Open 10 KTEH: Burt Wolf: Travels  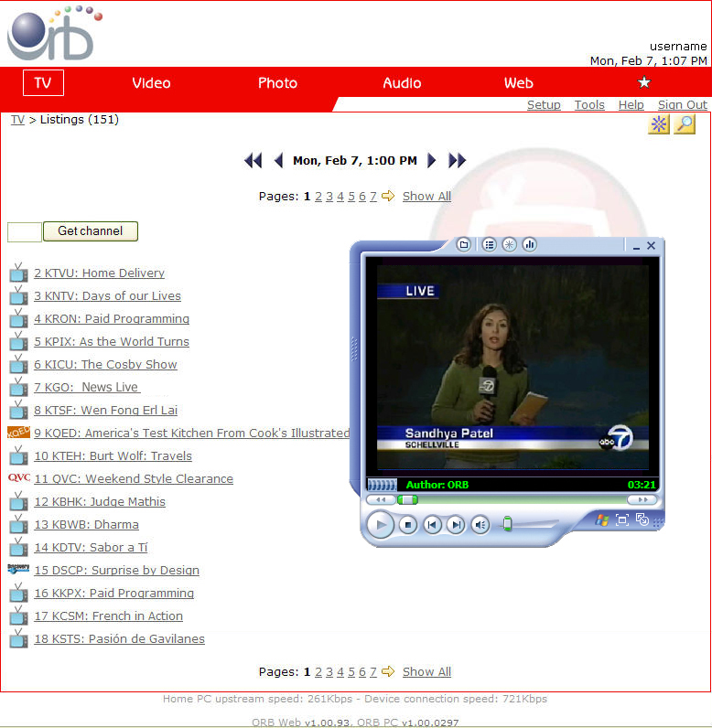pos(113,456)
